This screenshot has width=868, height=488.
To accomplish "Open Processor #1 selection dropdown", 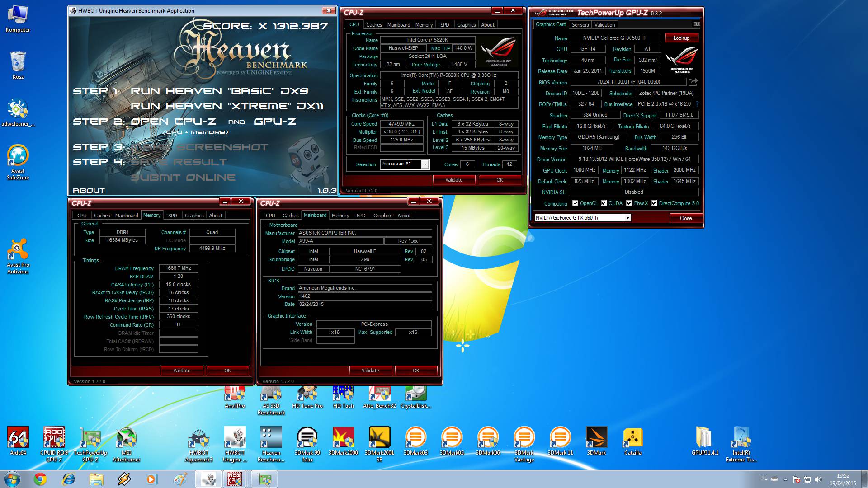I will pyautogui.click(x=425, y=164).
